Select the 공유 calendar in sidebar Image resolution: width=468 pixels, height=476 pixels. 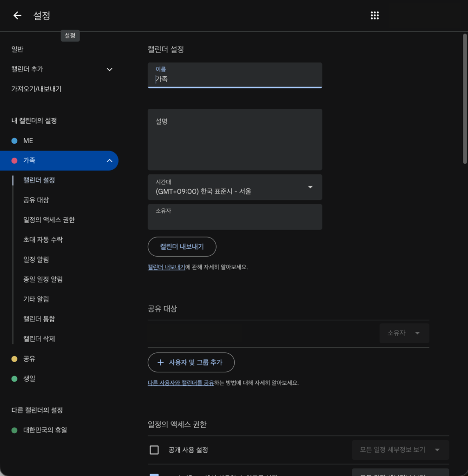29,359
